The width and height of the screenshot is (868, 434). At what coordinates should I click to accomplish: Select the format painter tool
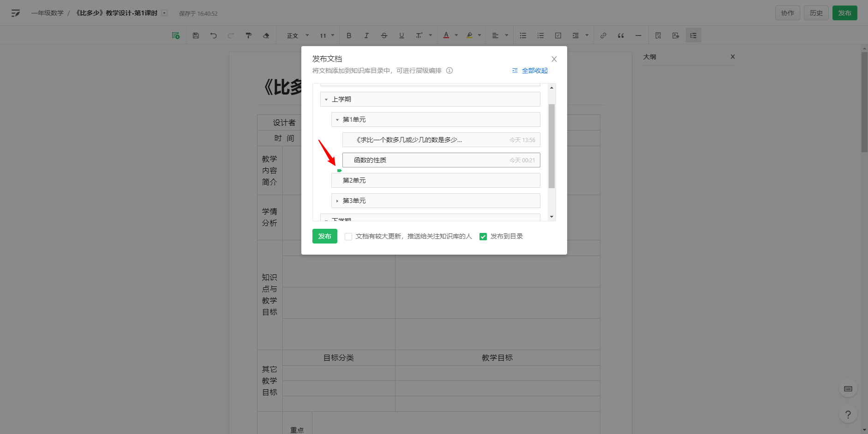(248, 36)
